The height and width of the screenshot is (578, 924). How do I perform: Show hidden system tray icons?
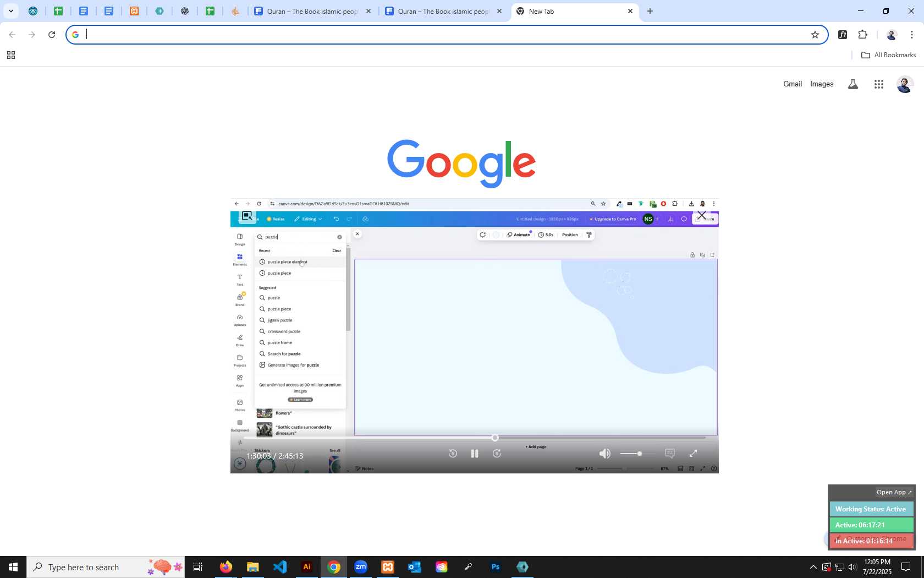pos(813,567)
